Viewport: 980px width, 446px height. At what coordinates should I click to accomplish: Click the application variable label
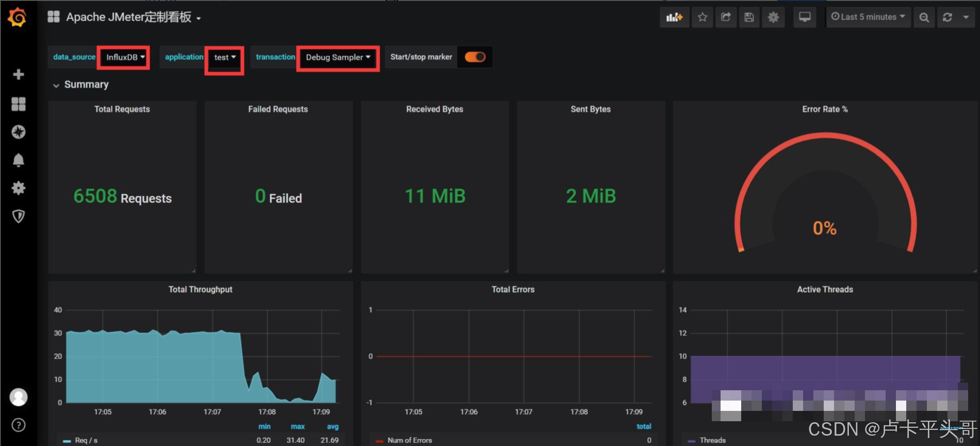[x=184, y=57]
